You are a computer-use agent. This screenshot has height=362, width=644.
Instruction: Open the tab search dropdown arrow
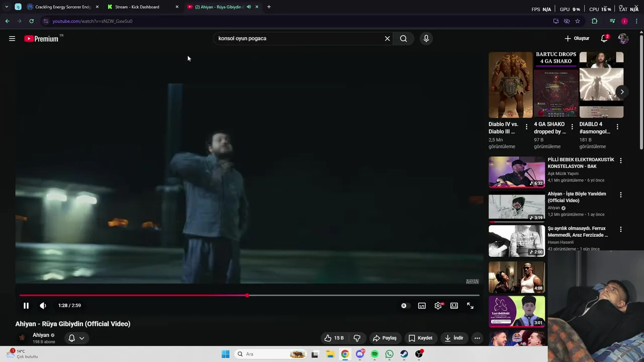coord(7,7)
